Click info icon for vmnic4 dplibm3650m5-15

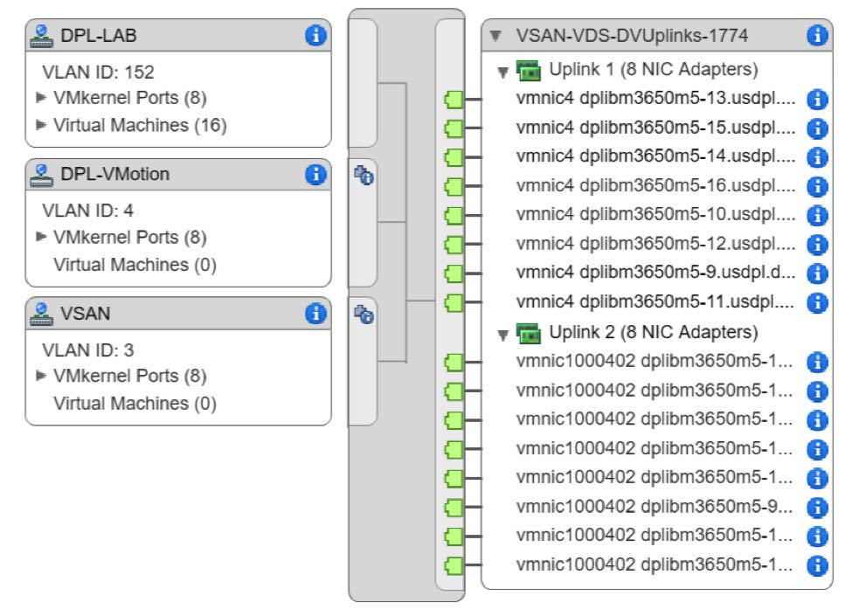tap(817, 128)
